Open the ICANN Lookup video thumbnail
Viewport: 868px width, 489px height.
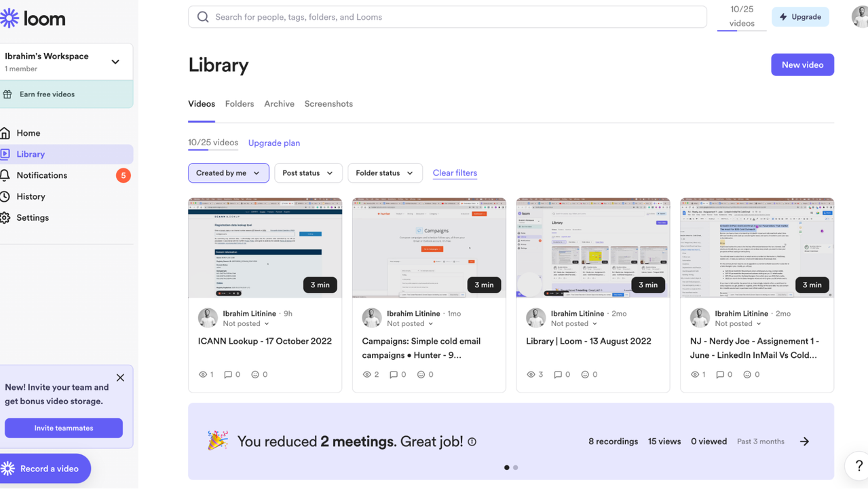pyautogui.click(x=265, y=248)
